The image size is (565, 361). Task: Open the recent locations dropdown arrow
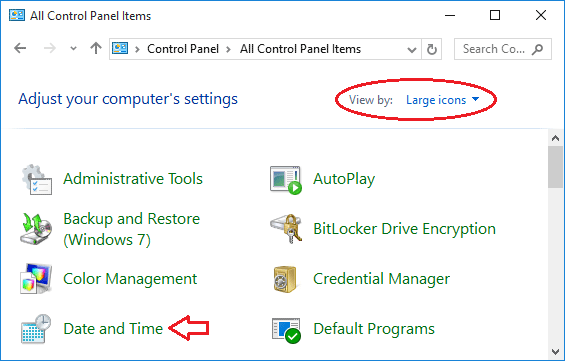[74, 48]
